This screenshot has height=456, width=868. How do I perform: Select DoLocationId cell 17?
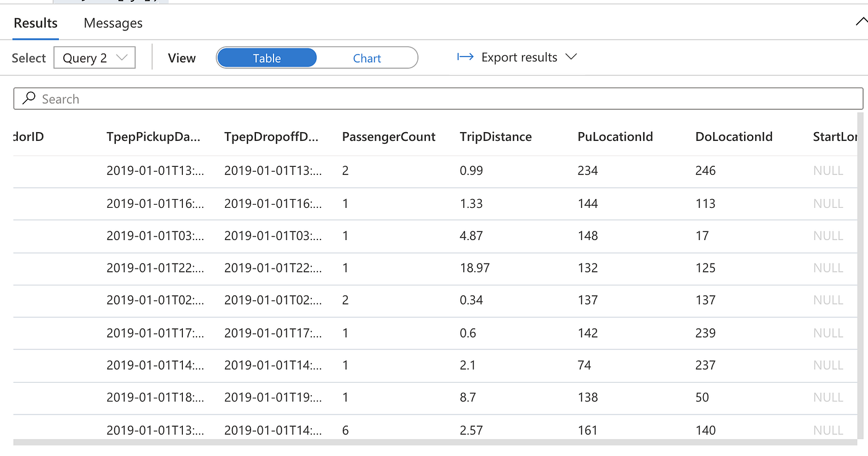pos(702,236)
